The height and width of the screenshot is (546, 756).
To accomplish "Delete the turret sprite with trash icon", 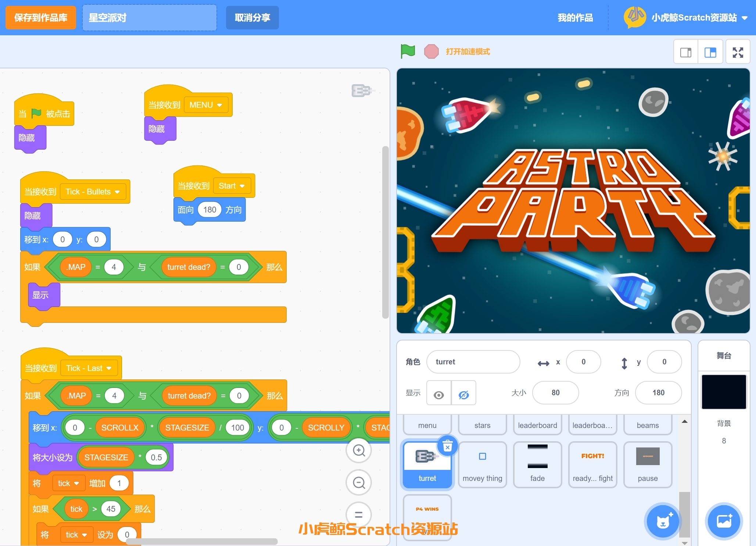I will coord(447,447).
